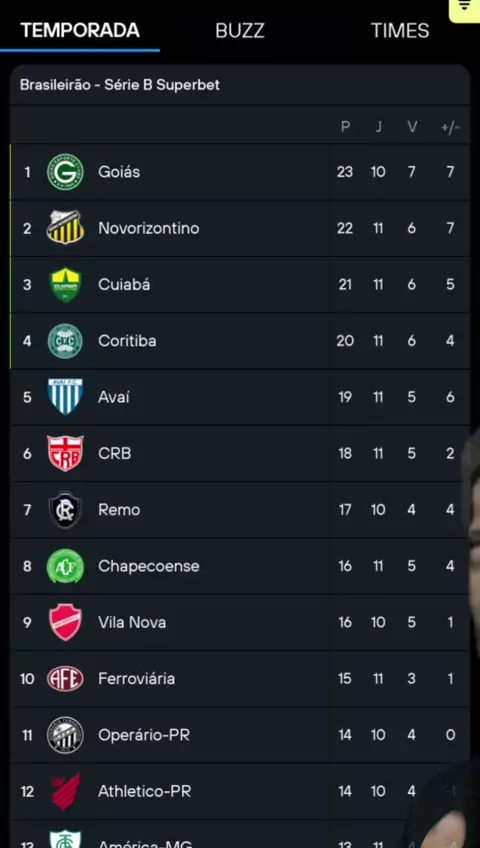Select the Vila Nova red shield icon
This screenshot has width=480, height=848.
tap(65, 622)
